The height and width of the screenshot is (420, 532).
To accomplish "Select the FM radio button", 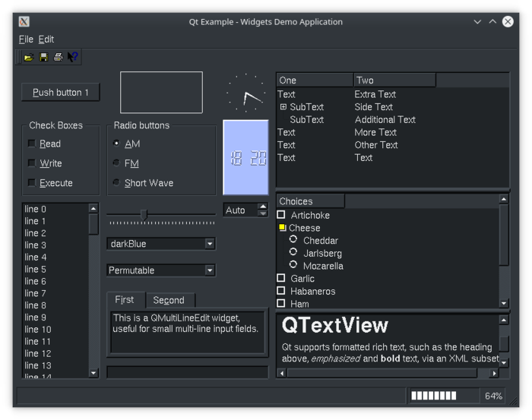I will coord(116,163).
